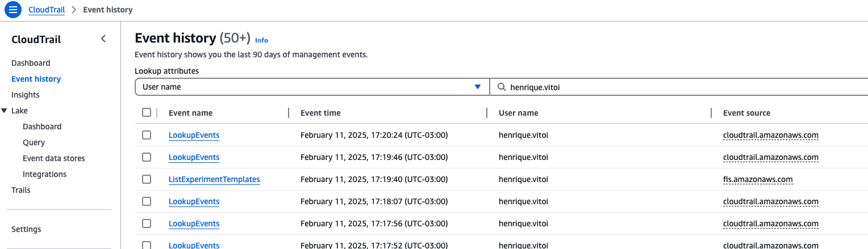Screen dimensions: 868x249
Task: Open Insights in the sidebar
Action: 26,95
